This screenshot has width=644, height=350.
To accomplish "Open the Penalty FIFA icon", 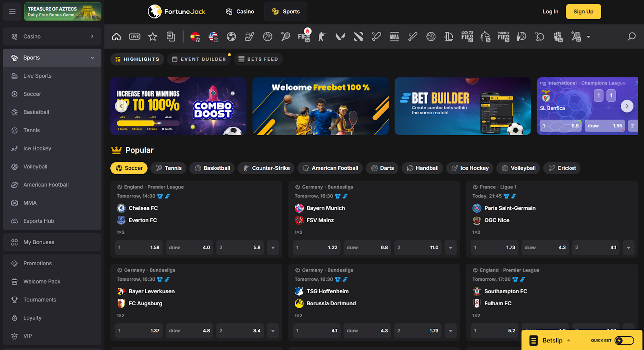I will click(504, 37).
